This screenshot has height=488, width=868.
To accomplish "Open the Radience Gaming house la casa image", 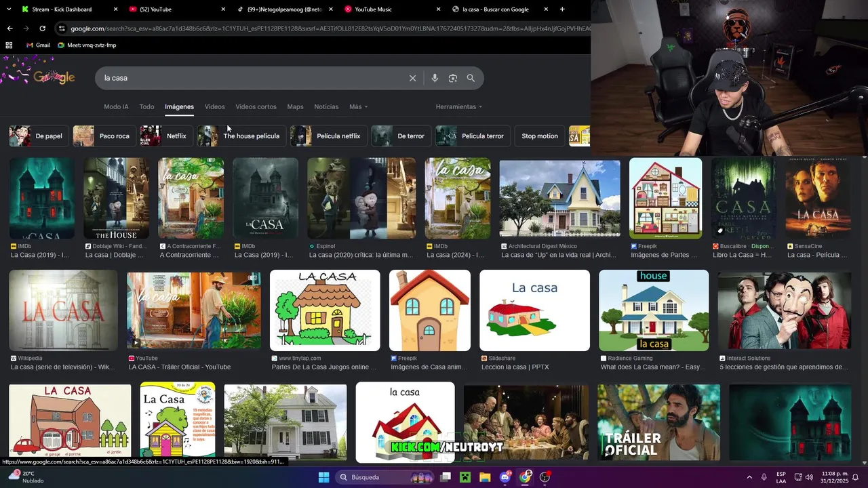I will point(654,310).
